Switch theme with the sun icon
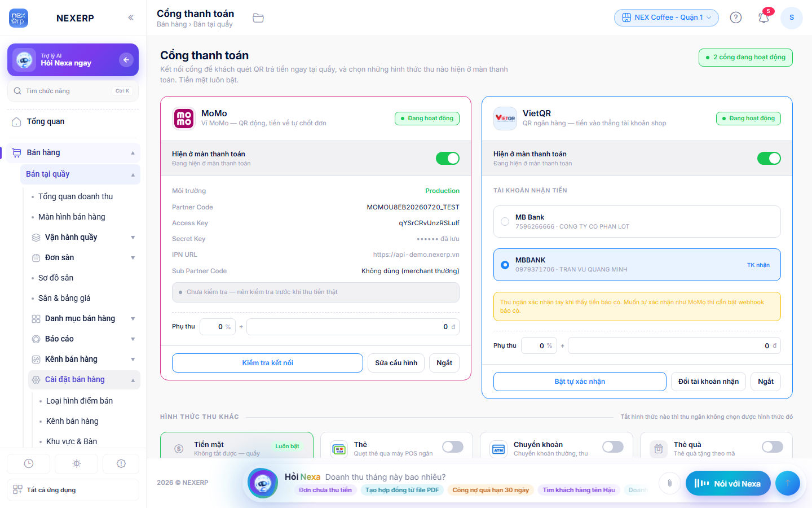The width and height of the screenshot is (812, 508). pos(77,463)
